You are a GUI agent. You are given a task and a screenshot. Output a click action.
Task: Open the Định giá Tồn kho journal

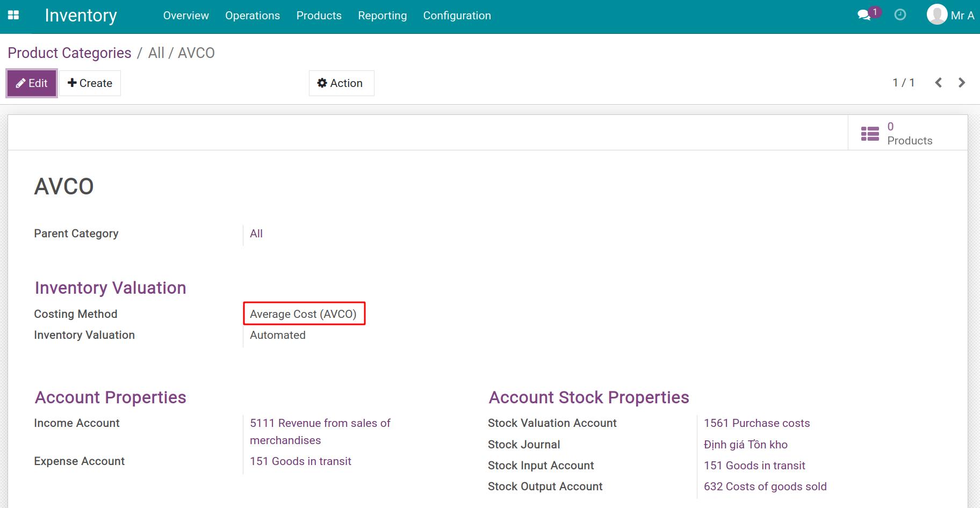tap(746, 445)
